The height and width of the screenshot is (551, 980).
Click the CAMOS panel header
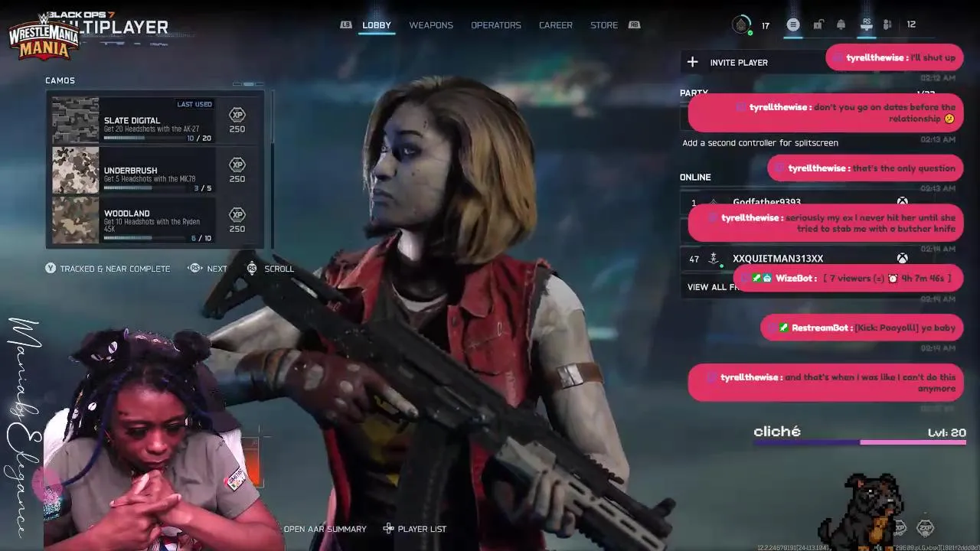60,80
